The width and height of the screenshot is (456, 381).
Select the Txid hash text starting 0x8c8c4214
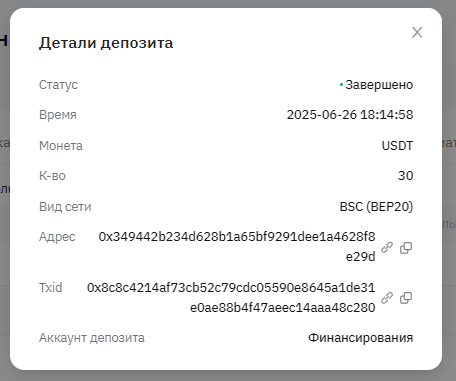(x=231, y=297)
